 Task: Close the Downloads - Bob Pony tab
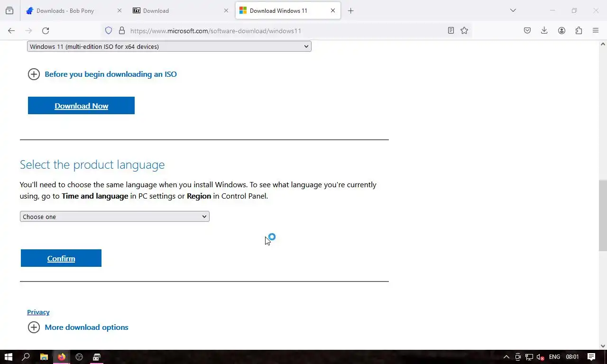(119, 10)
